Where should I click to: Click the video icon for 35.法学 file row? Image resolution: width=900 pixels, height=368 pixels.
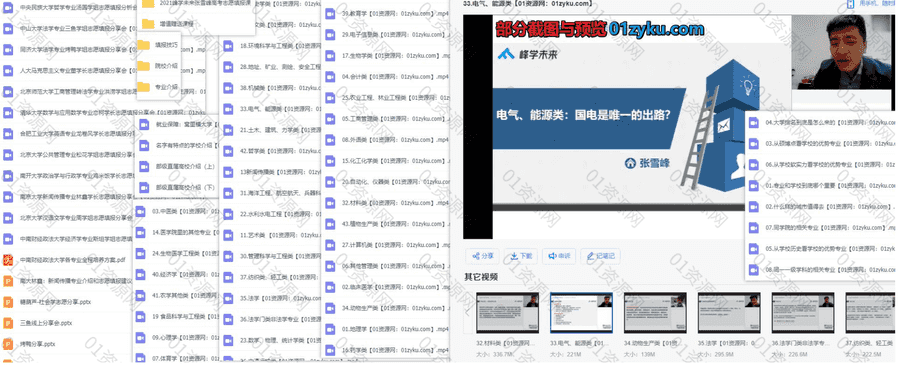[x=228, y=299]
